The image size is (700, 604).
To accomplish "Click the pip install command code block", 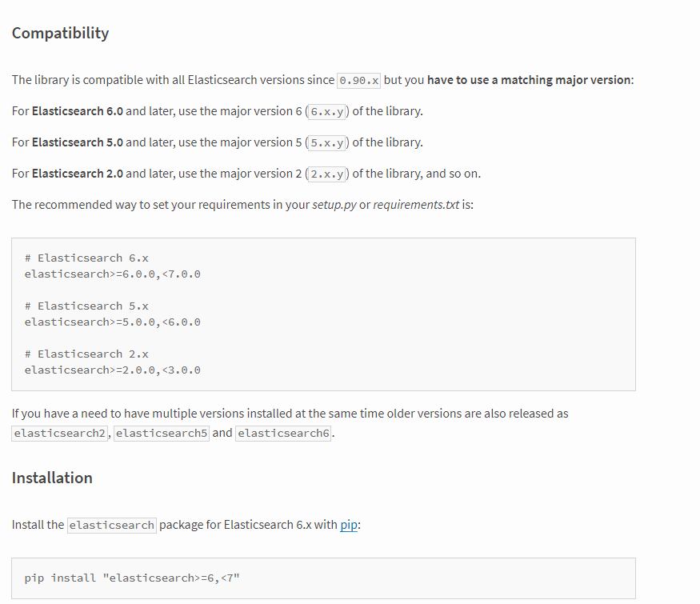I will pos(131,578).
